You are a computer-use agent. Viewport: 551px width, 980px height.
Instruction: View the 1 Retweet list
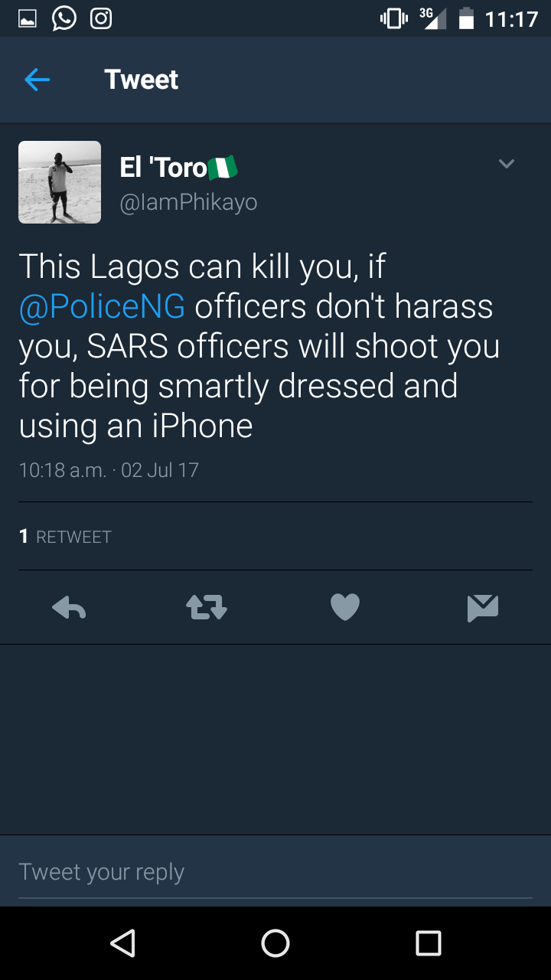point(66,537)
